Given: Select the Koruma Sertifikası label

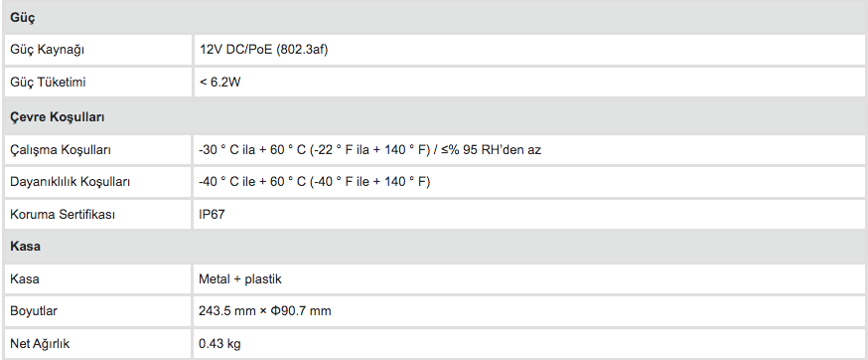Looking at the screenshot, I should (x=63, y=215).
